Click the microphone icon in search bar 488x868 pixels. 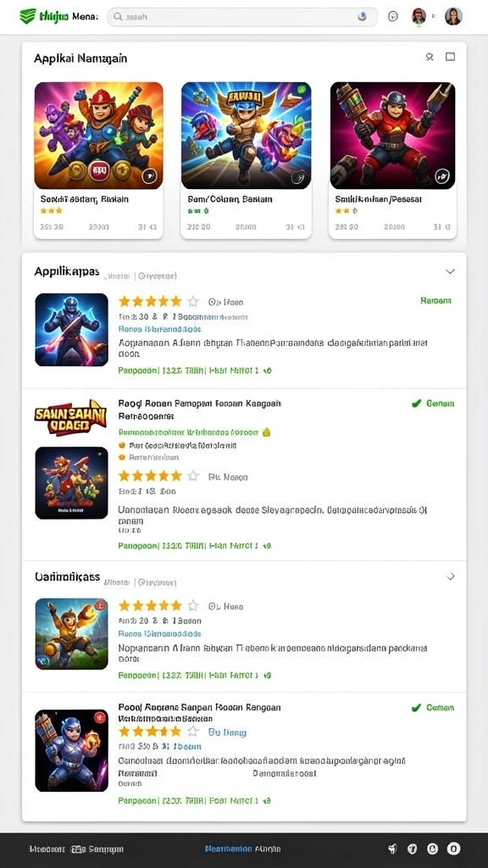click(363, 17)
